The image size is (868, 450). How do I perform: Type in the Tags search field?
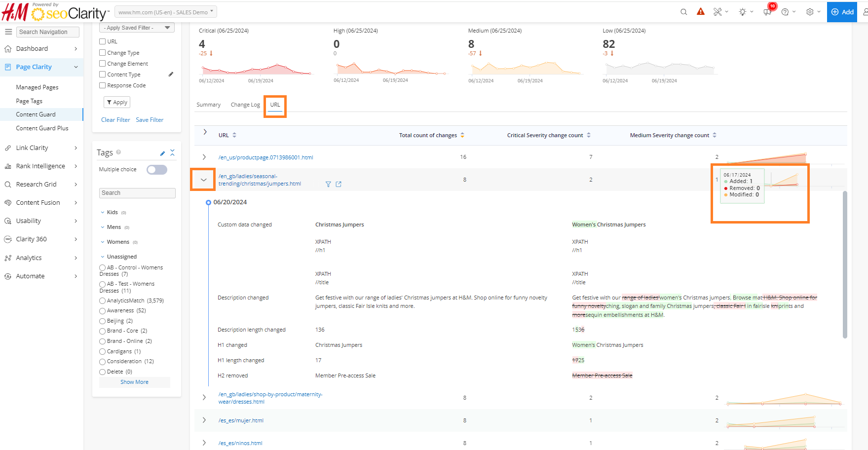tap(137, 193)
